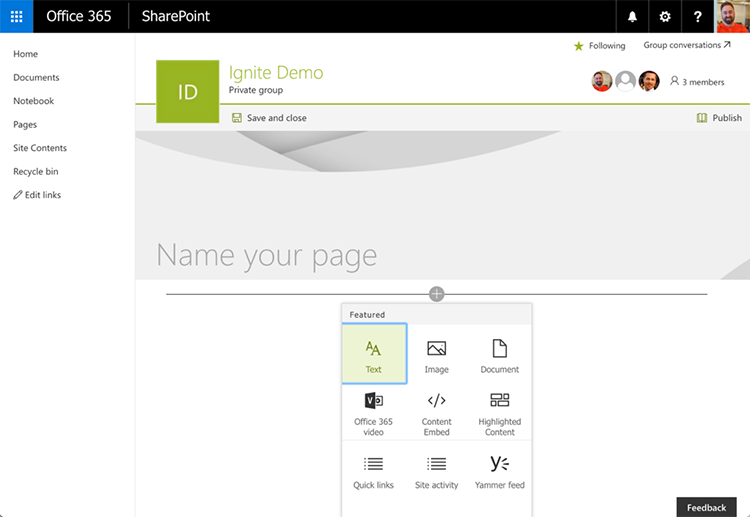Screen dimensions: 750x517
Task: Open the help question mark
Action: 697,16
